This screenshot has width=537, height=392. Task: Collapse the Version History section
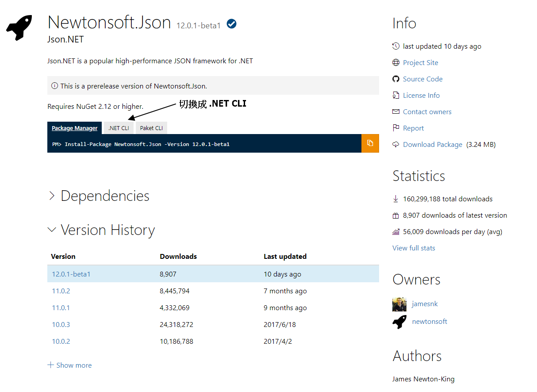click(101, 230)
